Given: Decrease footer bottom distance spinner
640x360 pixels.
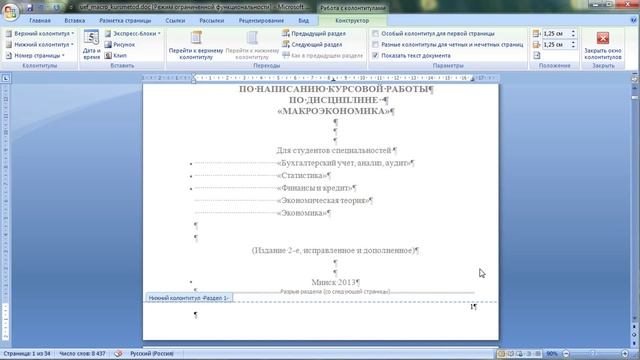Looking at the screenshot, I should 573,47.
